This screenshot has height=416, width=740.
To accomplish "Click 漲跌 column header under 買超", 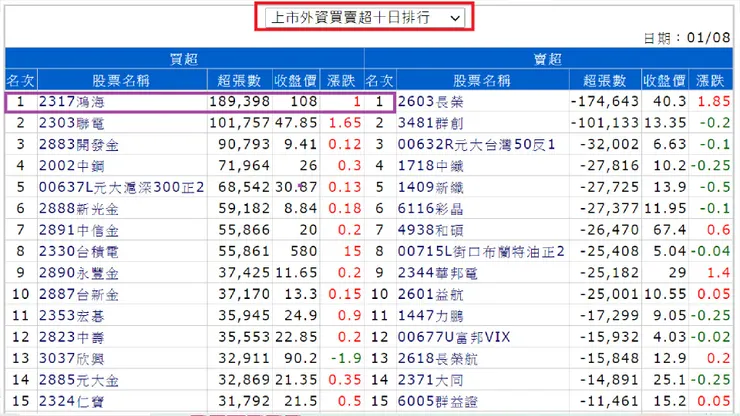I will point(342,80).
